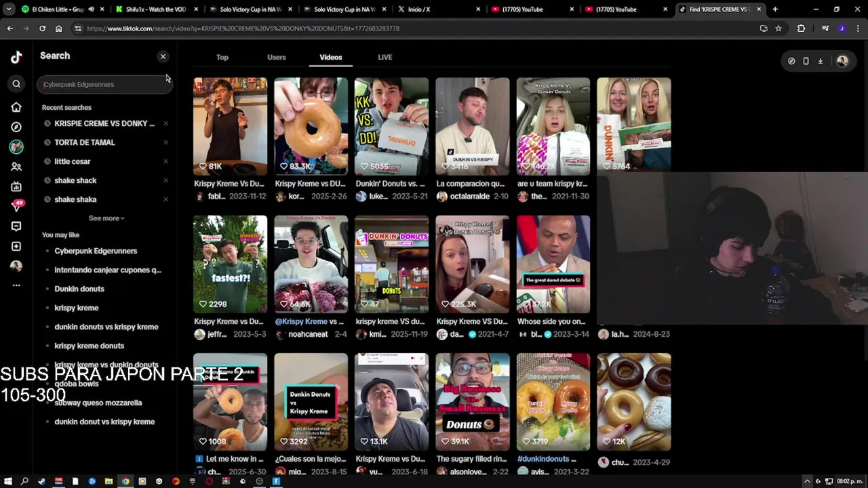Remove KRISPIE CREME VS DONKY recent search
Viewport: 868px width, 488px height.
click(165, 123)
